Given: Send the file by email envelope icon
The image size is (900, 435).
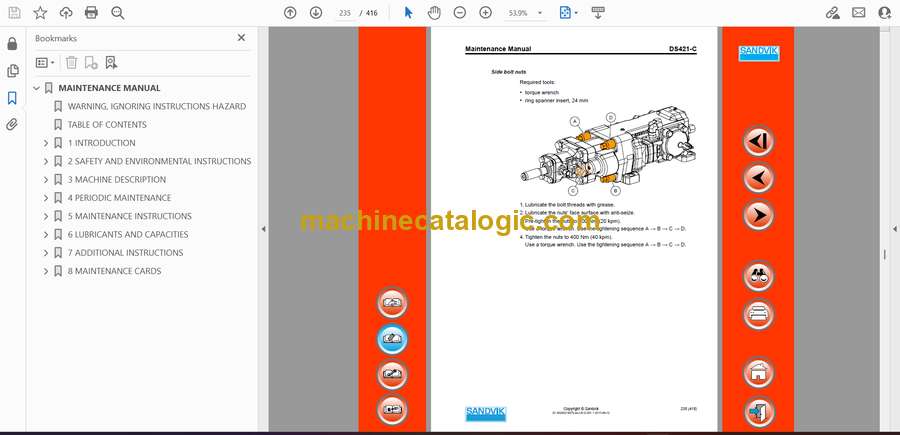Looking at the screenshot, I should click(x=859, y=13).
